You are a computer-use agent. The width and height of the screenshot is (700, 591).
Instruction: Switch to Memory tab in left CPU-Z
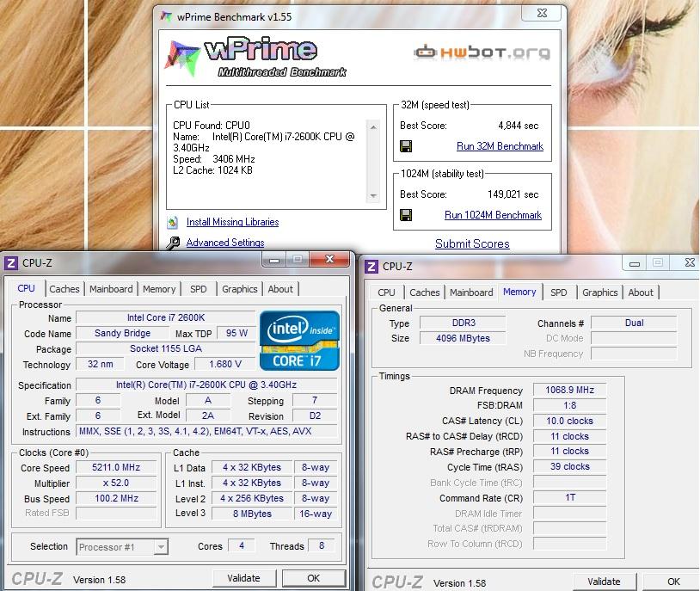click(159, 289)
